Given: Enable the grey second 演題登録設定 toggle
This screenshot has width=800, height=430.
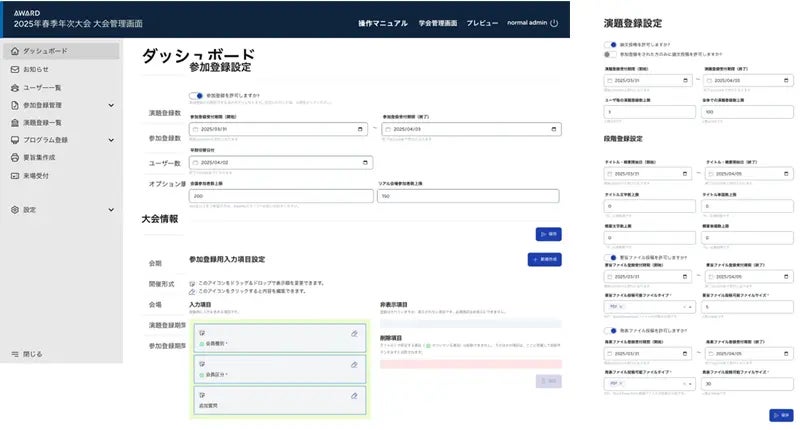Looking at the screenshot, I should click(x=610, y=54).
